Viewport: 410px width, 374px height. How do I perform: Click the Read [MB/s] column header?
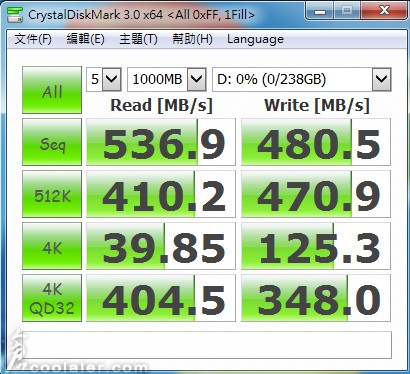(161, 105)
